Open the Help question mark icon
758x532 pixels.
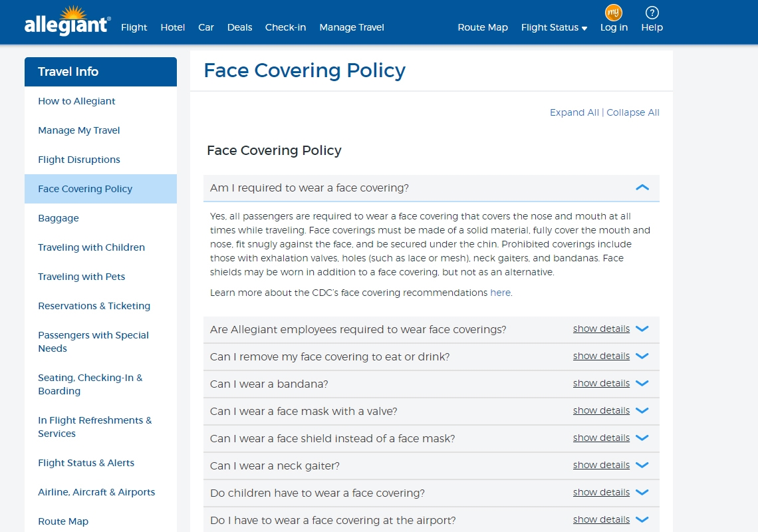(x=652, y=13)
